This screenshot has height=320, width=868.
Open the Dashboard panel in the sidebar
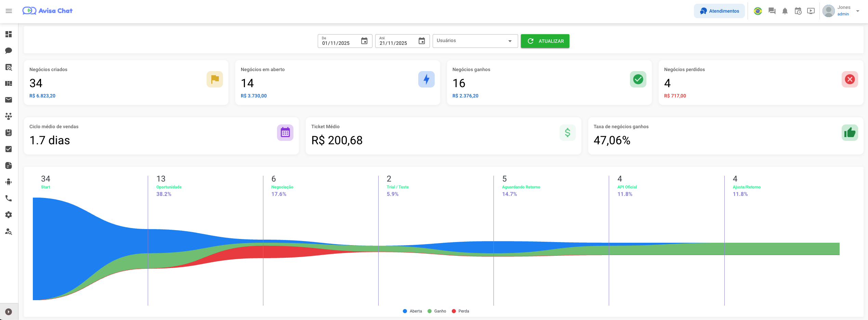[x=9, y=34]
